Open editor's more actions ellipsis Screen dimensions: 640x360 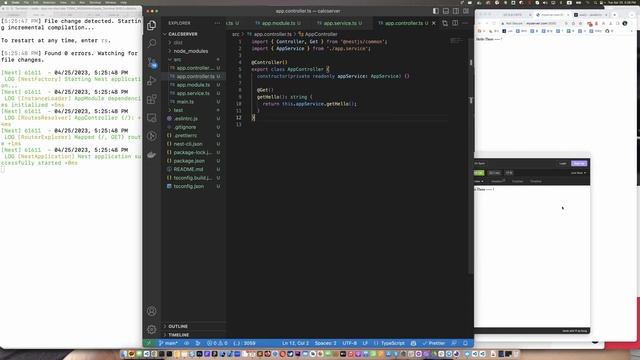click(464, 23)
